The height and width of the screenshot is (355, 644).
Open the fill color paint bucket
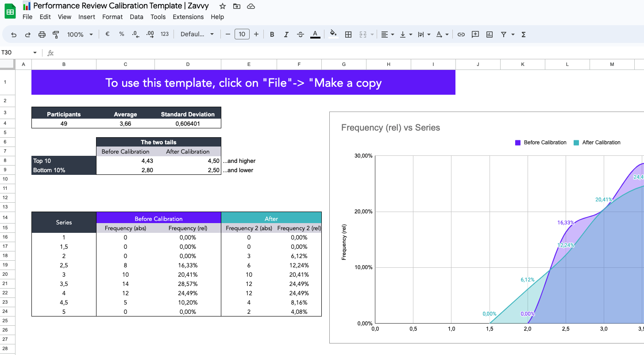(333, 34)
